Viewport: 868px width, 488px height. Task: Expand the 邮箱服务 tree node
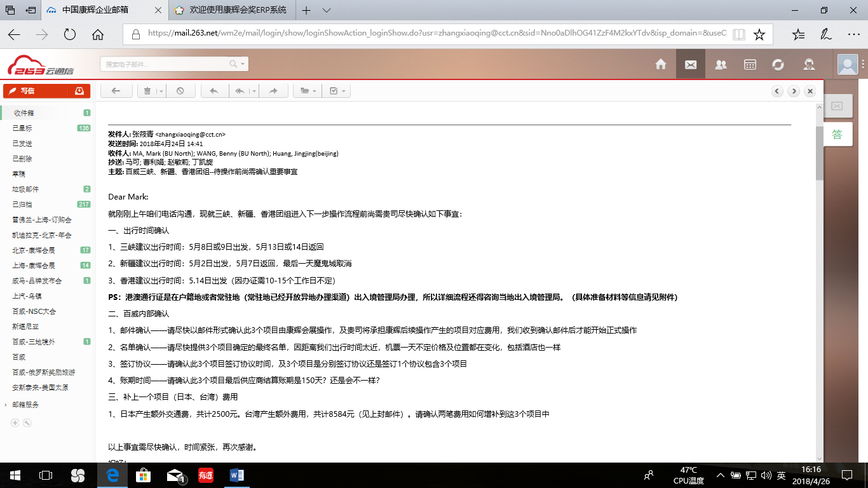point(6,405)
